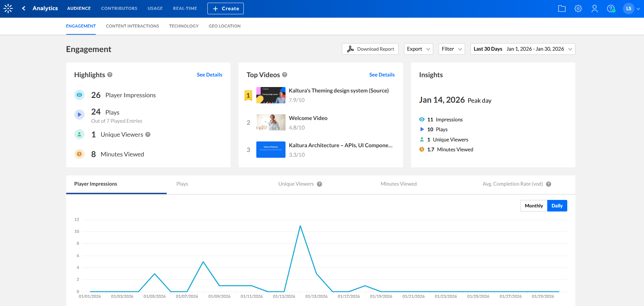Select the Minutes Viewed chart tab

click(x=399, y=184)
